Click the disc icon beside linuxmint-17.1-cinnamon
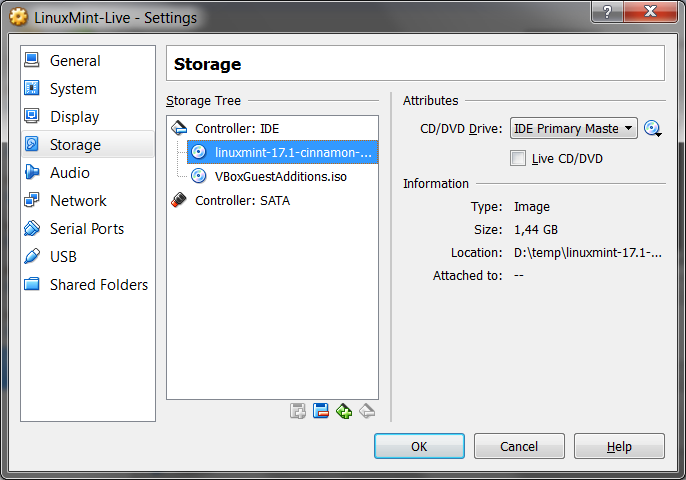The image size is (686, 480). tap(199, 152)
